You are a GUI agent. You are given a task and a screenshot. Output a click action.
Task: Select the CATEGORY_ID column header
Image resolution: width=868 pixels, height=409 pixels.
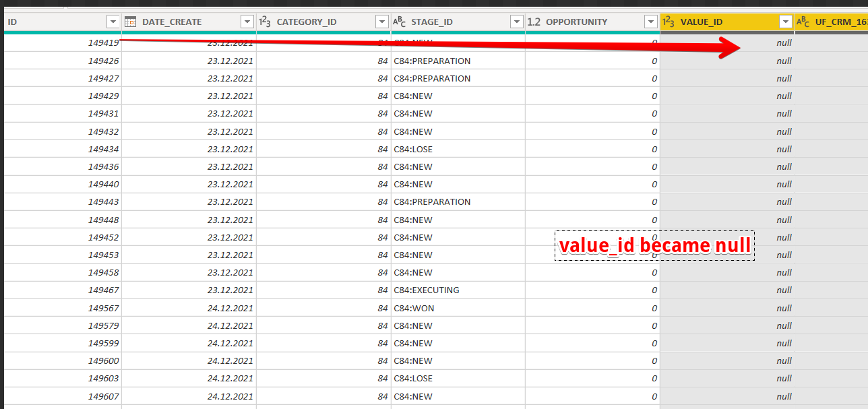323,22
